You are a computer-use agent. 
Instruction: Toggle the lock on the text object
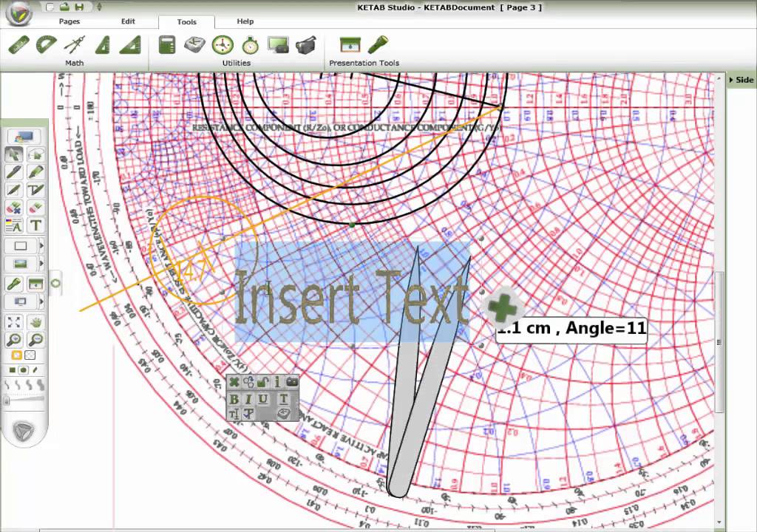pyautogui.click(x=262, y=382)
